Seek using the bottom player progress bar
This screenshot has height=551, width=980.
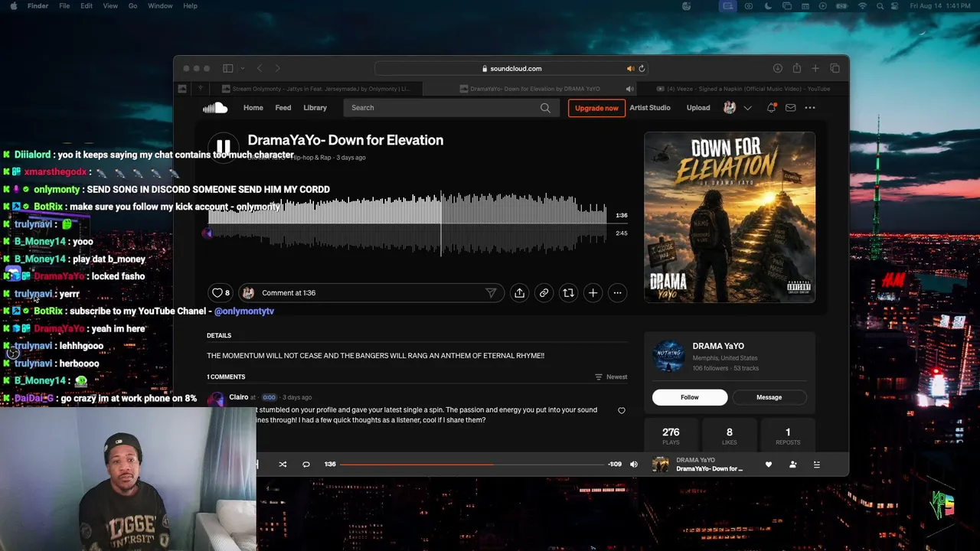pos(472,465)
